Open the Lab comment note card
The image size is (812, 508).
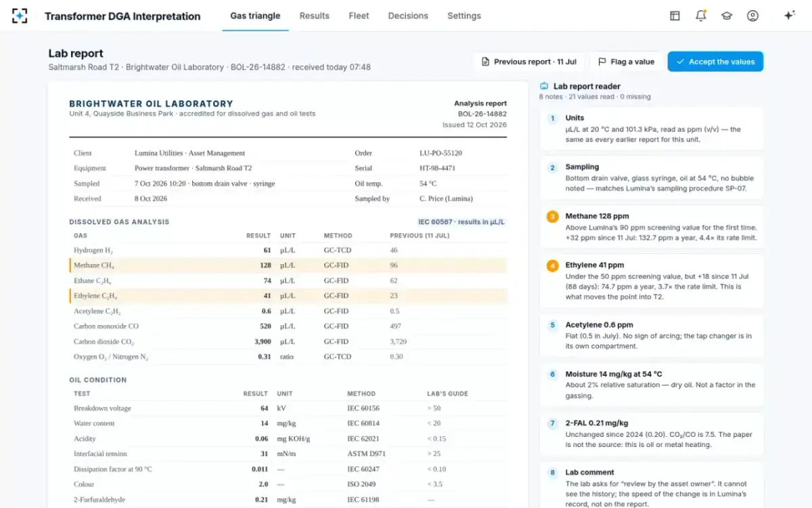652,485
